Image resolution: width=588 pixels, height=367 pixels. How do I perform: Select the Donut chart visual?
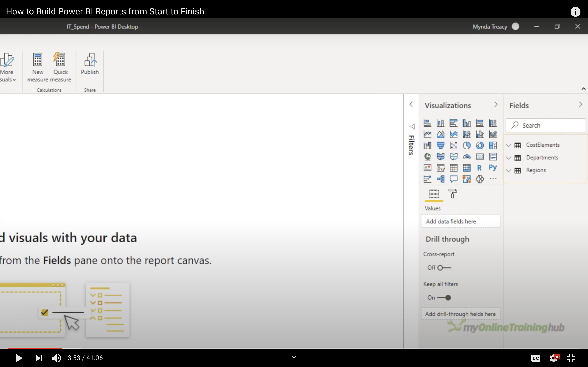click(480, 145)
